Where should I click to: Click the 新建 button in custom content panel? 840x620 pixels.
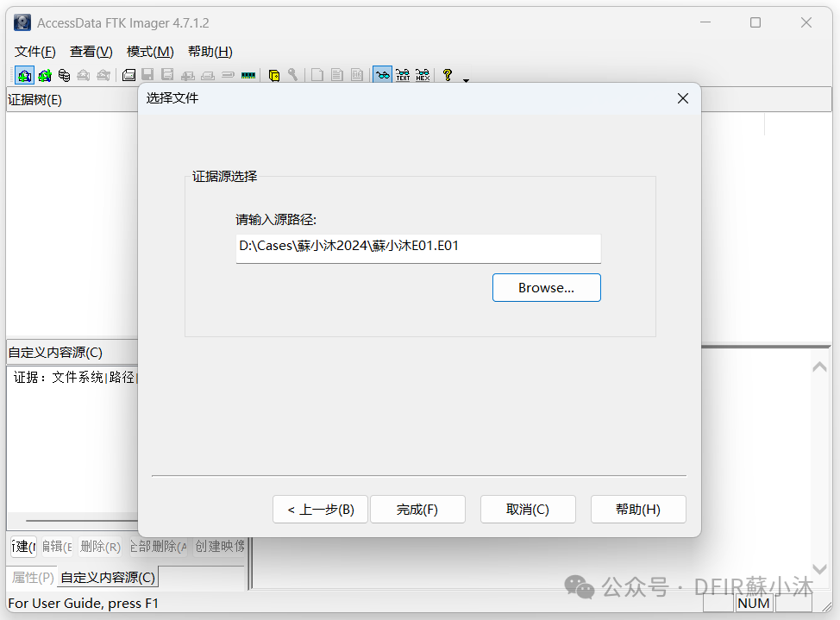[x=23, y=547]
